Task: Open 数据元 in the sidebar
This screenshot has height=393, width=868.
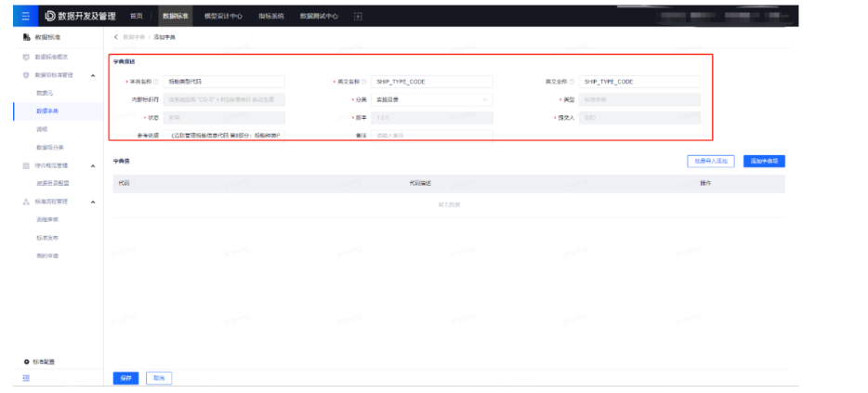Action: point(45,93)
